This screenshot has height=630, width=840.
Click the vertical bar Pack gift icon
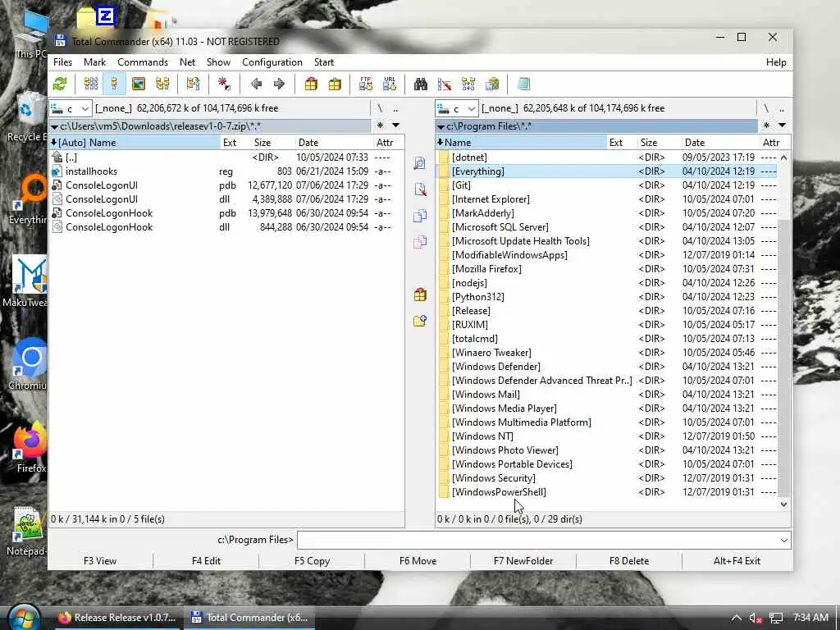click(420, 294)
